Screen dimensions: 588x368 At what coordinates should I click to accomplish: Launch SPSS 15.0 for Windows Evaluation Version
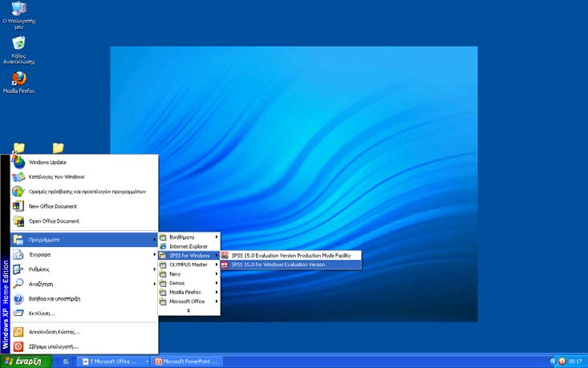pos(291,265)
